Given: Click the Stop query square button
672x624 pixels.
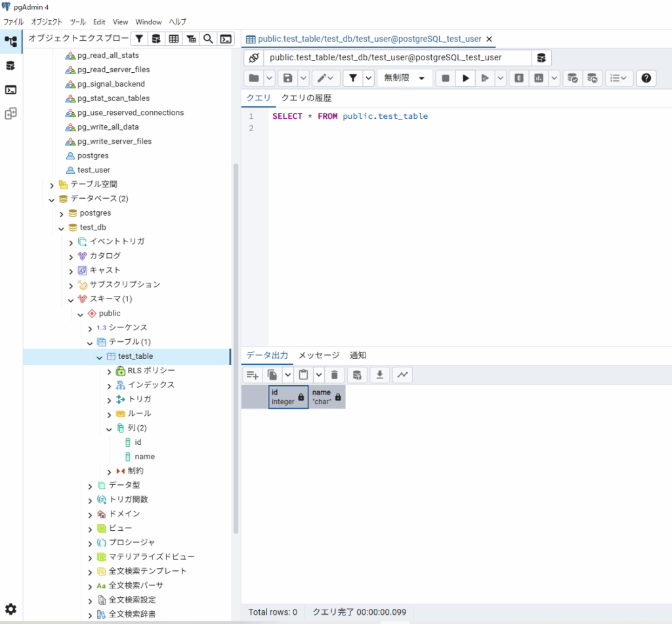Looking at the screenshot, I should pyautogui.click(x=446, y=78).
